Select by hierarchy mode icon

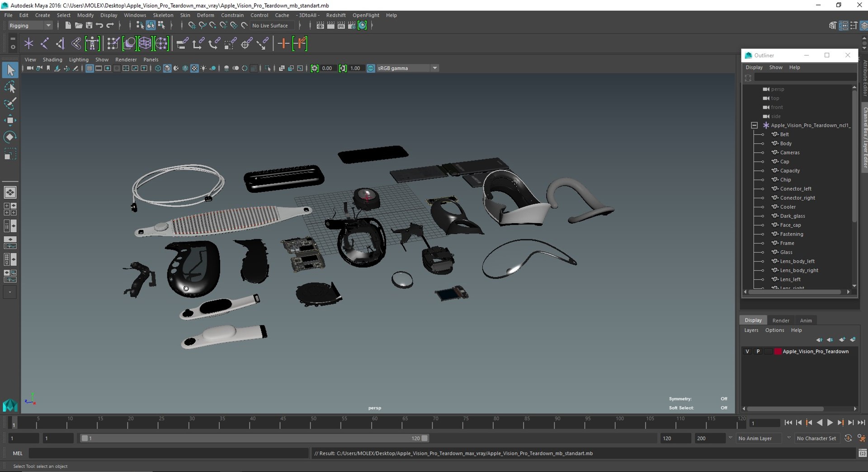point(140,26)
